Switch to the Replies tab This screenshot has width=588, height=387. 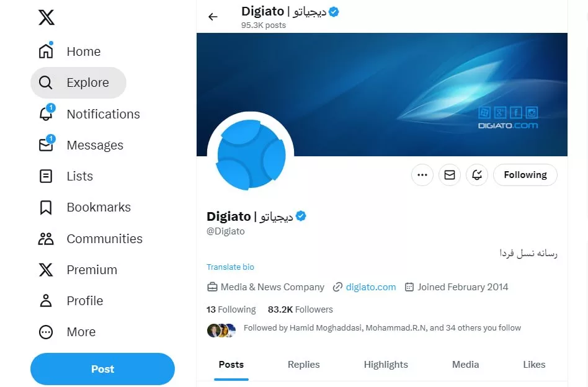point(303,365)
